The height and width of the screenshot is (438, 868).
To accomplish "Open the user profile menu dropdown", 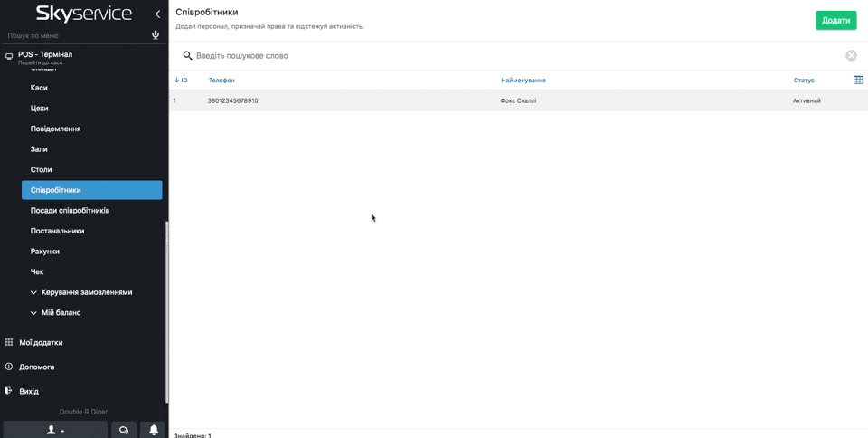I will 55,430.
